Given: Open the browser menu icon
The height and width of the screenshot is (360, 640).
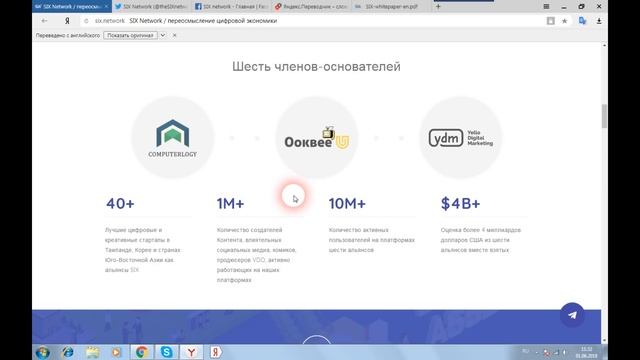Looking at the screenshot, I should click(x=546, y=7).
